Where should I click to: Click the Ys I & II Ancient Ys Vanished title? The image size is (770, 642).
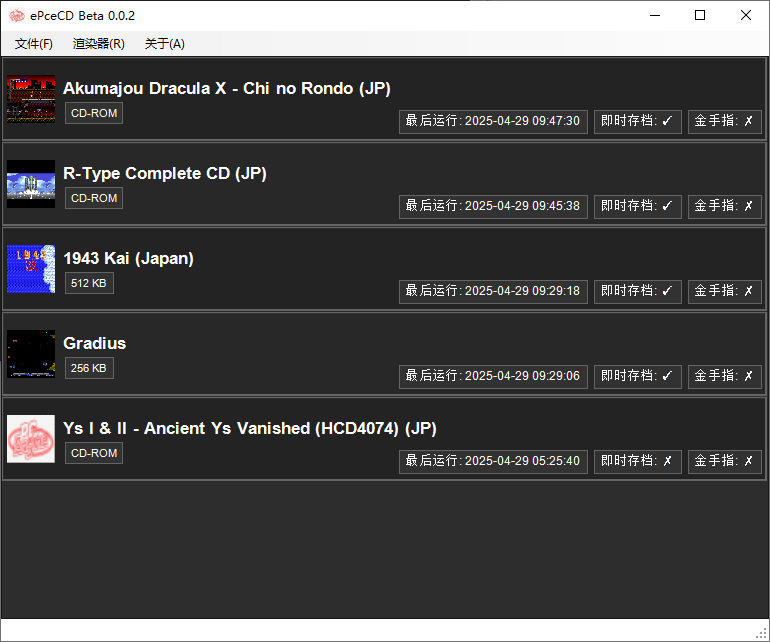[250, 428]
